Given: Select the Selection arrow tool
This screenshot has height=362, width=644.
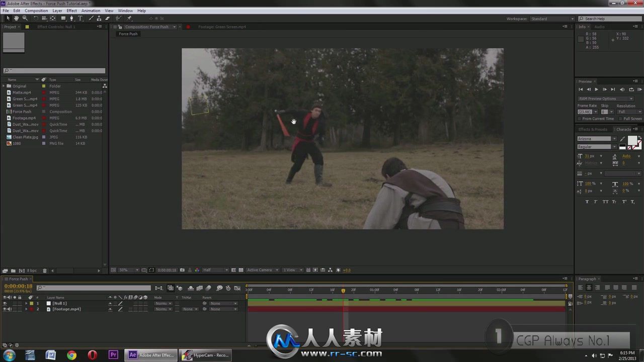Looking at the screenshot, I should pyautogui.click(x=8, y=18).
